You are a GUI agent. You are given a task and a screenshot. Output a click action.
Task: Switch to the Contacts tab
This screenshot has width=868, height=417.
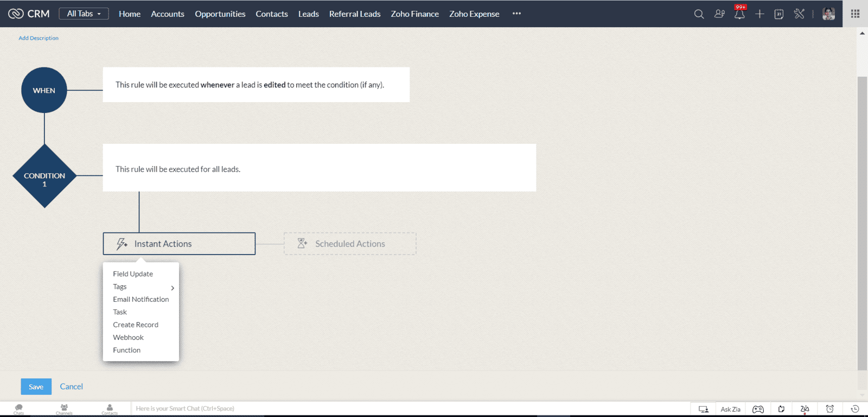click(x=272, y=14)
